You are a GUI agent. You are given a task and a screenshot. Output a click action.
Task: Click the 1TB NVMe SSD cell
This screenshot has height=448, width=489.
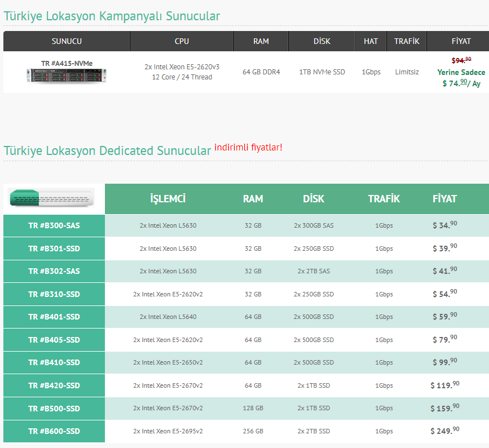(x=322, y=72)
